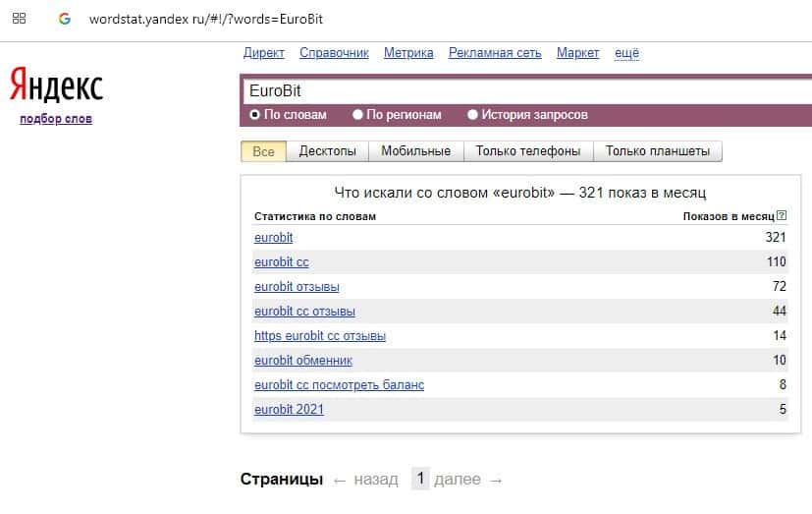Open the 'Только планшеты' tab
The width and height of the screenshot is (812, 514).
coord(658,151)
